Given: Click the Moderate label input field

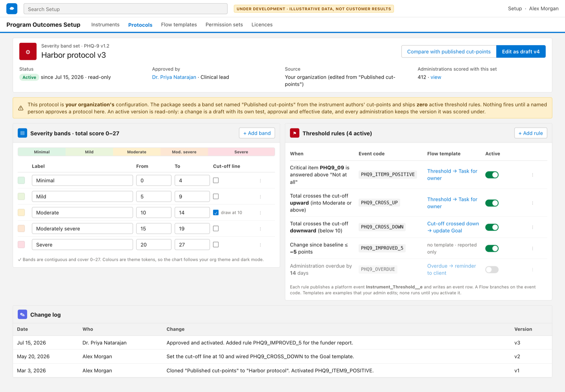Looking at the screenshot, I should pyautogui.click(x=82, y=212).
